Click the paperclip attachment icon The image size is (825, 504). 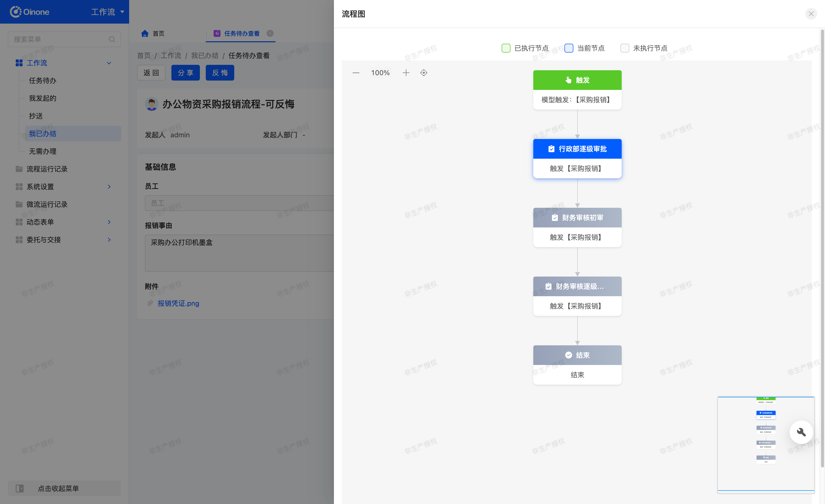pos(150,303)
